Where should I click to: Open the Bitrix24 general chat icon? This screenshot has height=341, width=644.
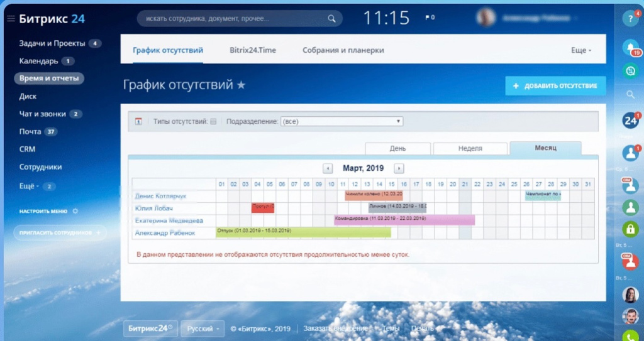click(630, 120)
